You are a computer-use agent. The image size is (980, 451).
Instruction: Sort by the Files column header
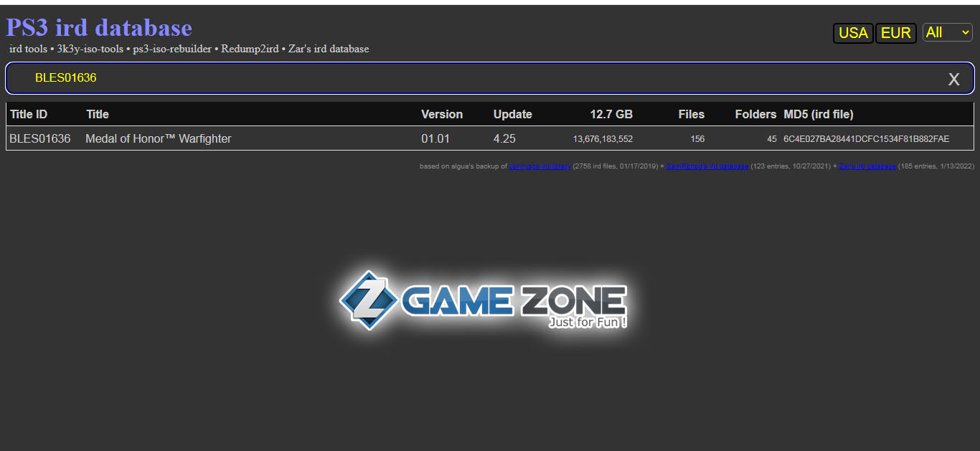click(x=691, y=114)
